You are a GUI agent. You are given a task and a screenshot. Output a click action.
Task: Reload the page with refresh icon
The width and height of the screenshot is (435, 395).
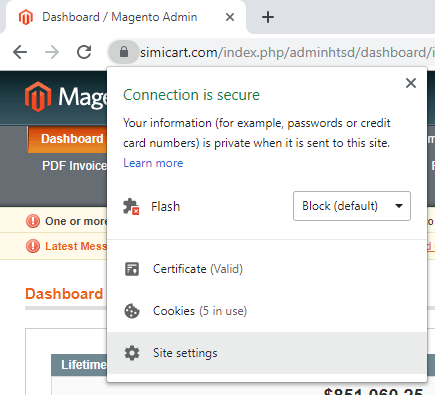click(84, 52)
